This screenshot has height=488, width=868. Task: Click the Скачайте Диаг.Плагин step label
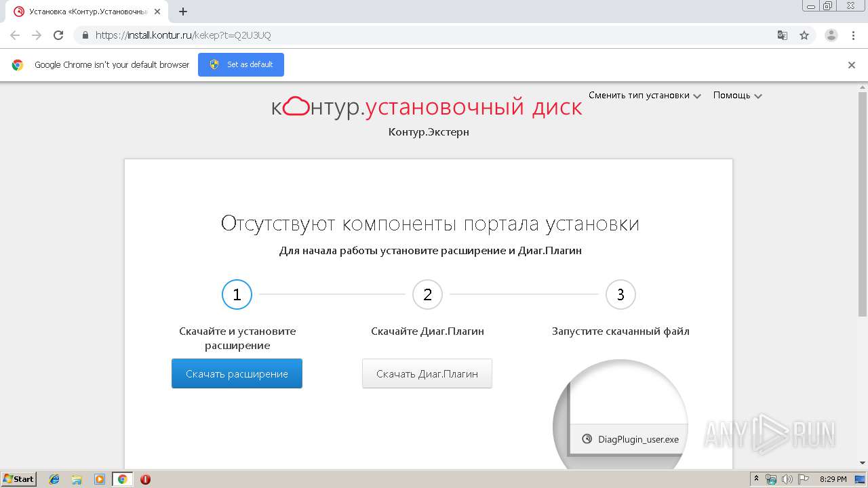pyautogui.click(x=427, y=331)
